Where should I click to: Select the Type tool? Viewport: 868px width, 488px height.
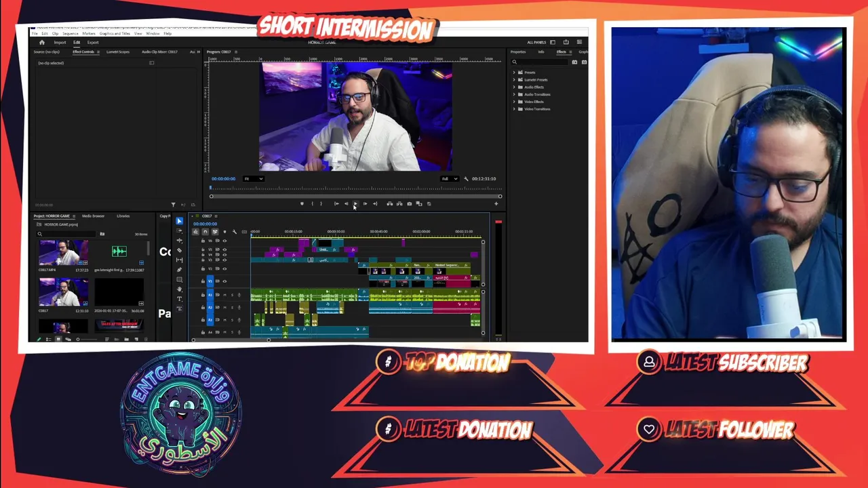(x=179, y=299)
